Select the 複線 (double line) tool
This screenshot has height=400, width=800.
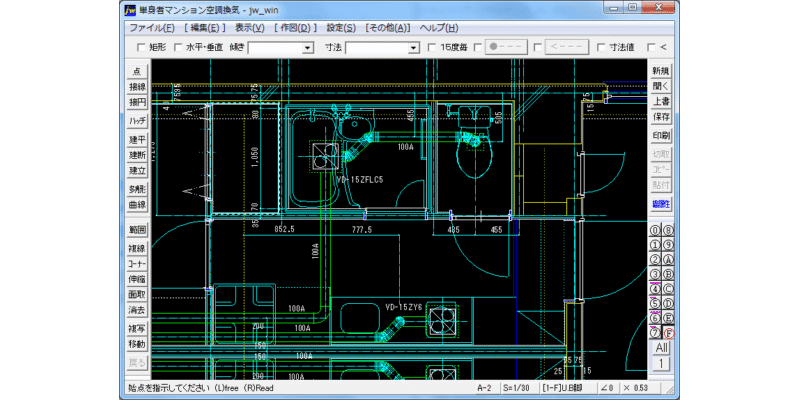tap(137, 248)
